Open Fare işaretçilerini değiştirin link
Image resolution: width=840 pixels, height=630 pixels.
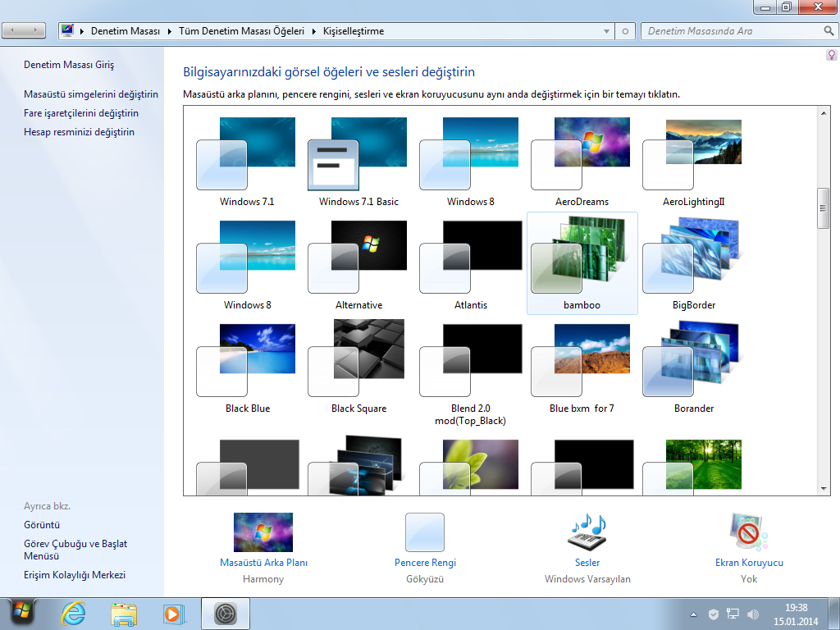click(81, 113)
